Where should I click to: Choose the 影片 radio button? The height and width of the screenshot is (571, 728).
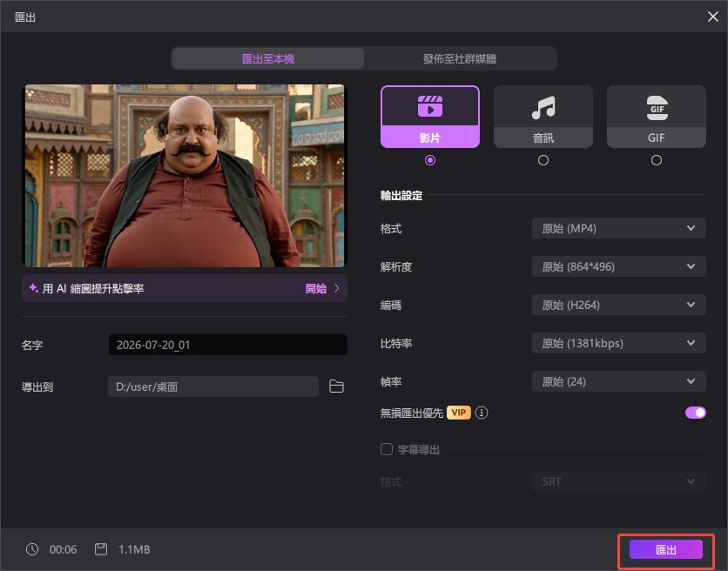pos(430,160)
